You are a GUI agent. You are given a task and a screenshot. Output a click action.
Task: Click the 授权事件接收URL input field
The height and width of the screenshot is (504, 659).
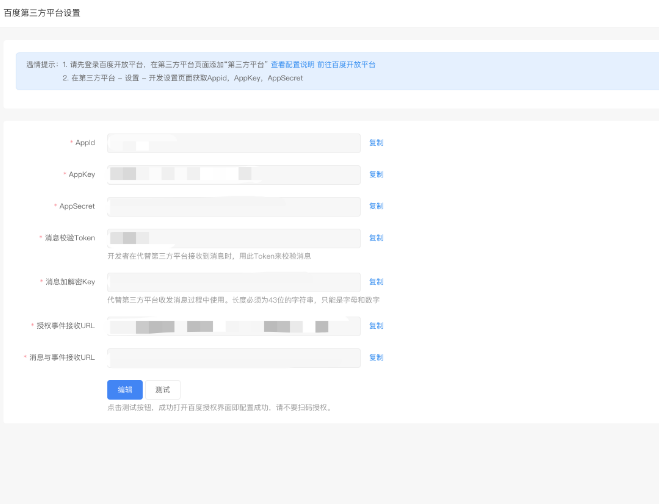[234, 326]
